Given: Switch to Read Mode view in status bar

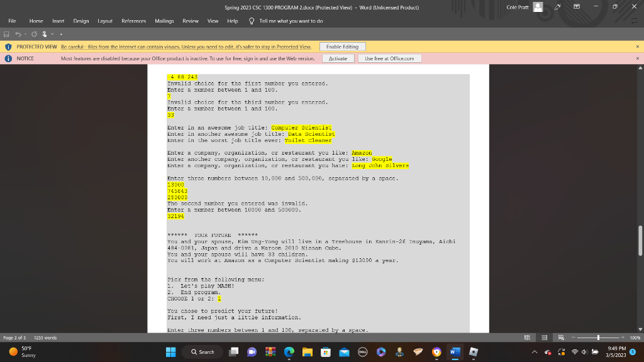Looking at the screenshot, I should point(528,337).
